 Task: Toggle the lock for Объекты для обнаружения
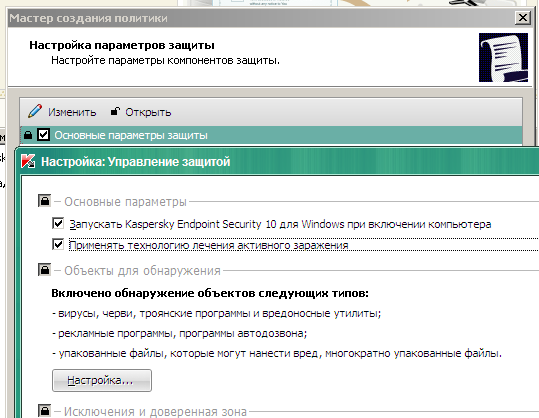click(x=44, y=270)
